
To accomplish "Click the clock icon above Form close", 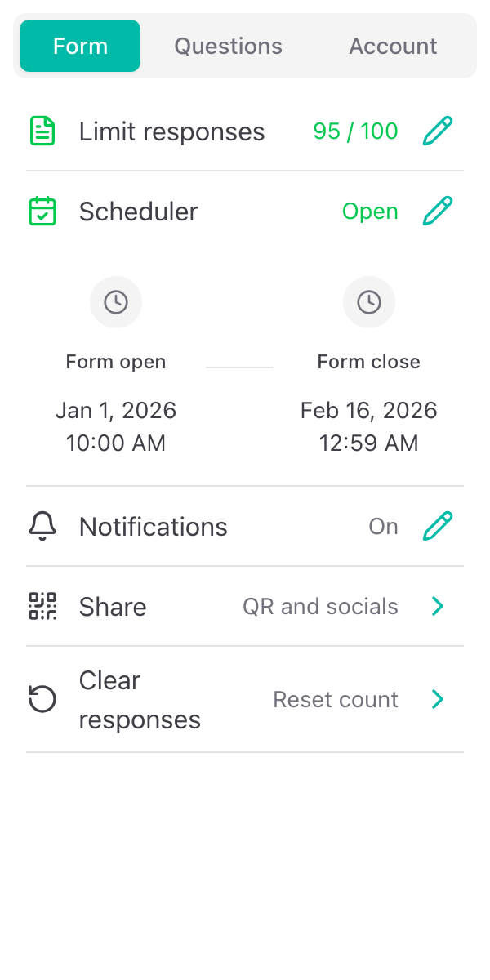I will [368, 302].
